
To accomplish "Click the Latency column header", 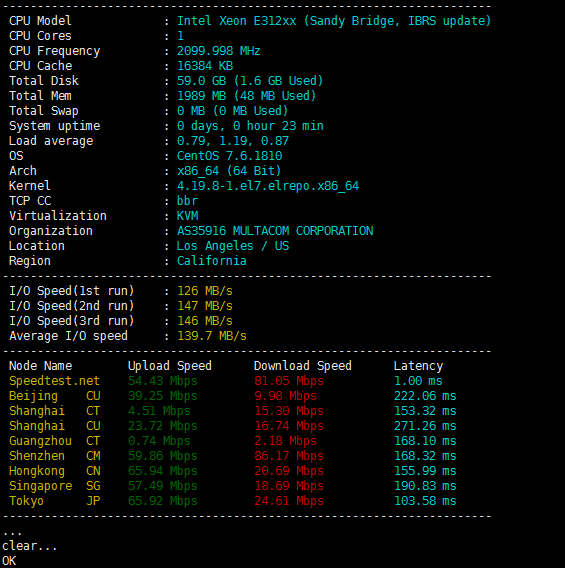I will tap(418, 366).
